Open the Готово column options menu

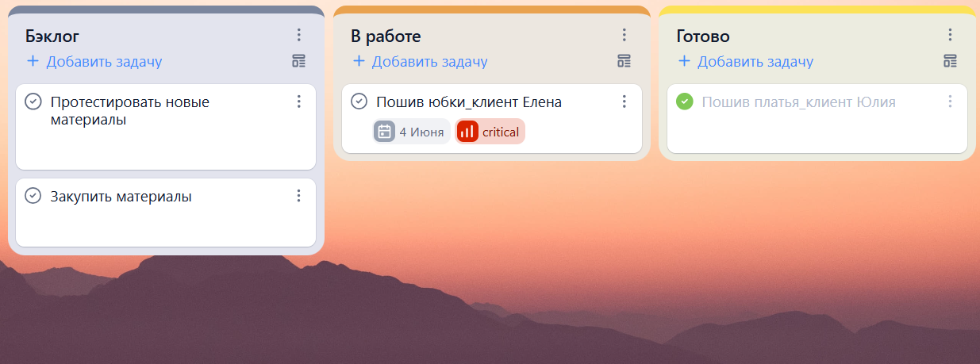[950, 35]
